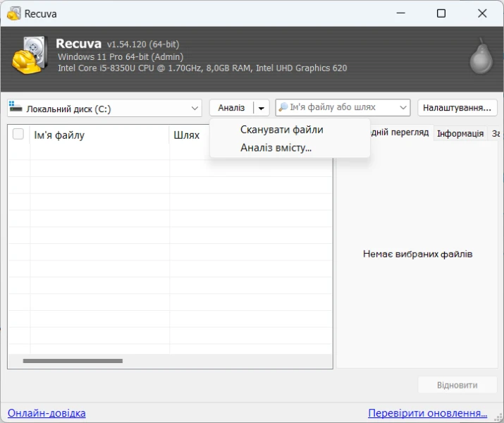
Task: Open the Онлайн-довідка link
Action: 47,413
